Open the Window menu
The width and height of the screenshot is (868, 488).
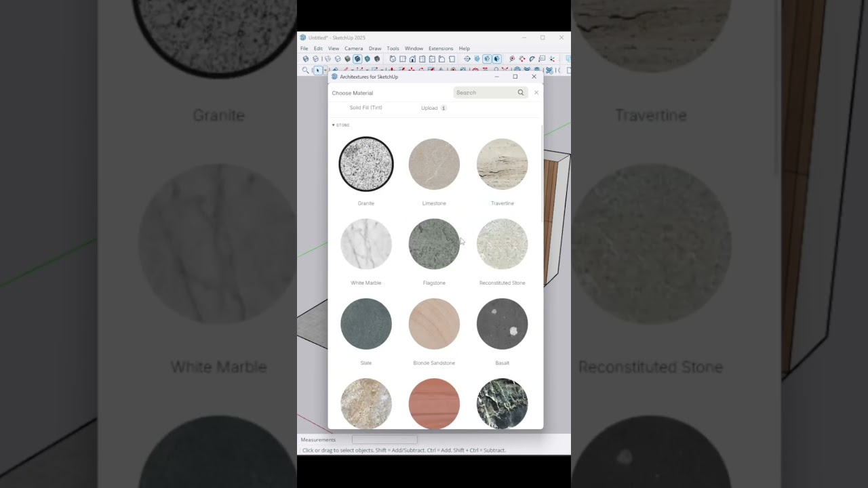tap(414, 49)
